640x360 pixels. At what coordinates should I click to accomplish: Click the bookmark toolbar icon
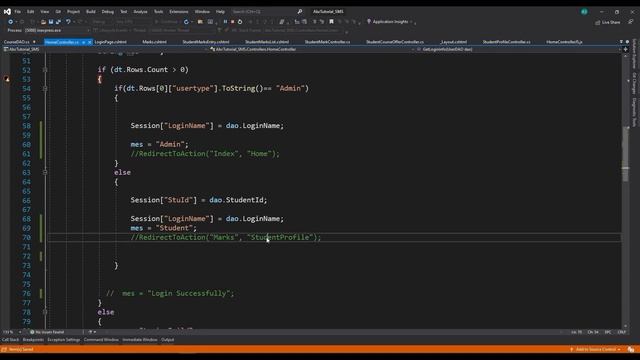(x=331, y=22)
